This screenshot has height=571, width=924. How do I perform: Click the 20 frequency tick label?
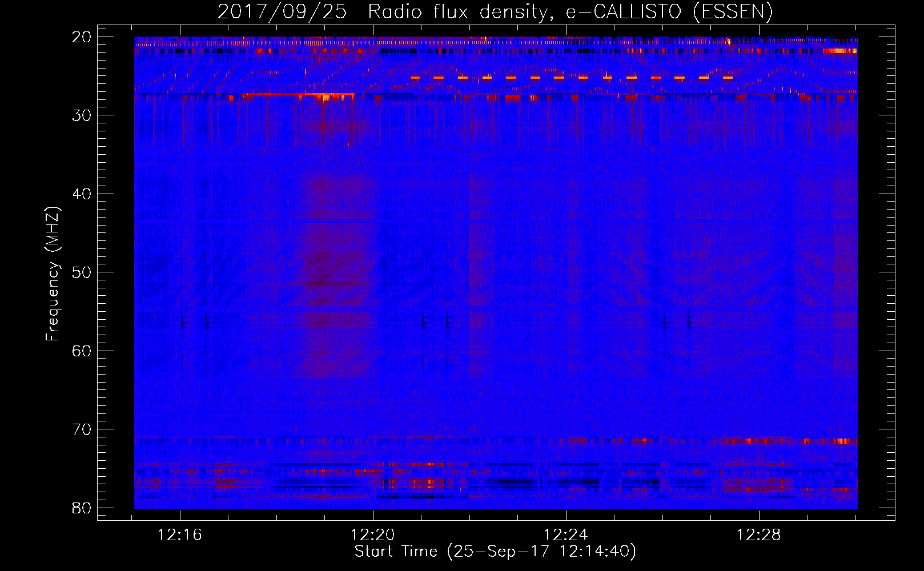82,37
